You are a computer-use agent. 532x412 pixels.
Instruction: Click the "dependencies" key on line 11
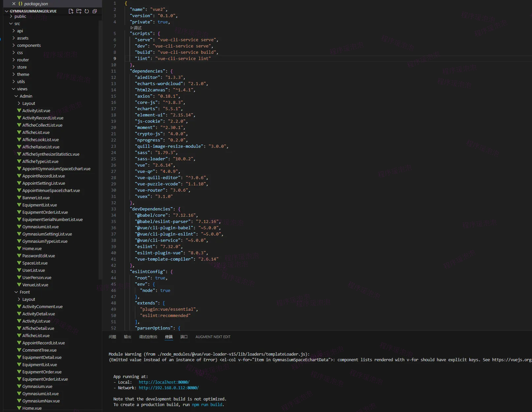[x=147, y=71]
